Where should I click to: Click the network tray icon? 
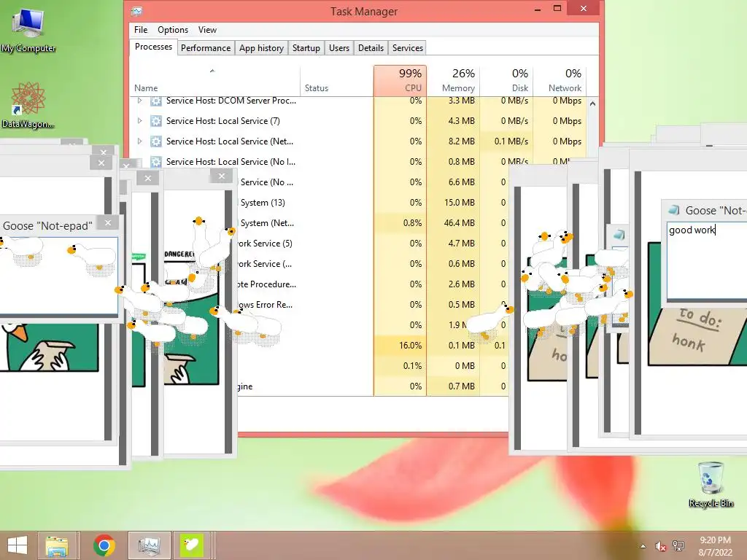tap(678, 546)
